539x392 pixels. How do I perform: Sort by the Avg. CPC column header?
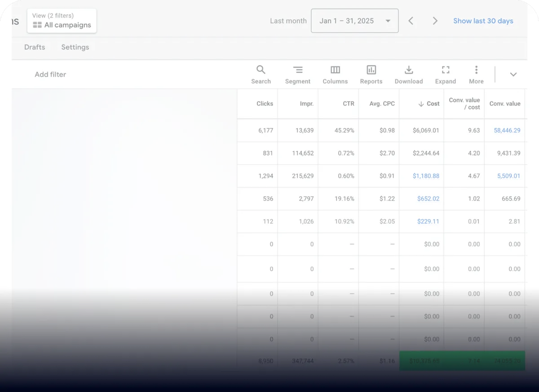[x=382, y=104]
